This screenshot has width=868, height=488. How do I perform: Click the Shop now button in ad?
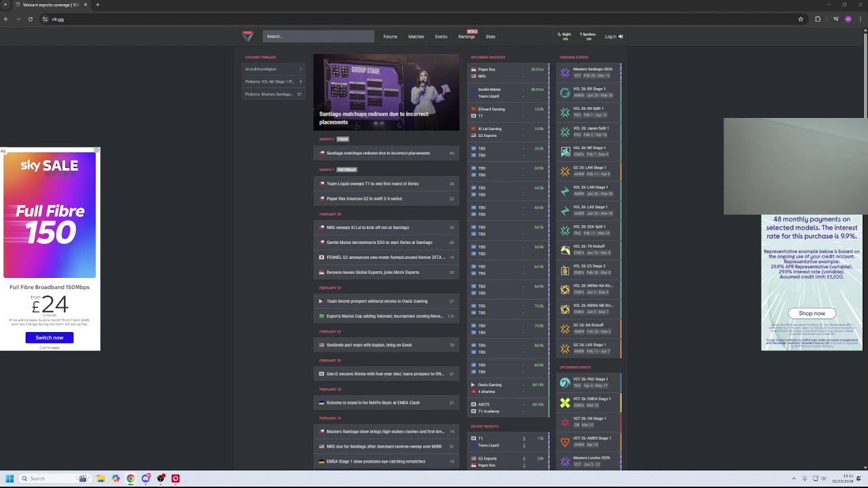pyautogui.click(x=812, y=313)
